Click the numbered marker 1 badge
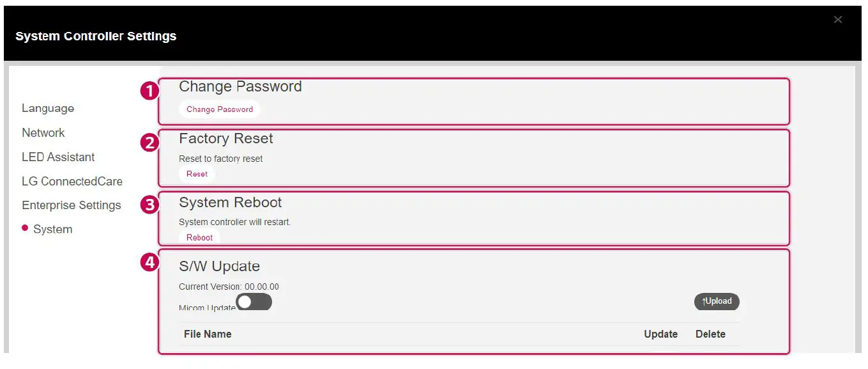 pos(149,91)
